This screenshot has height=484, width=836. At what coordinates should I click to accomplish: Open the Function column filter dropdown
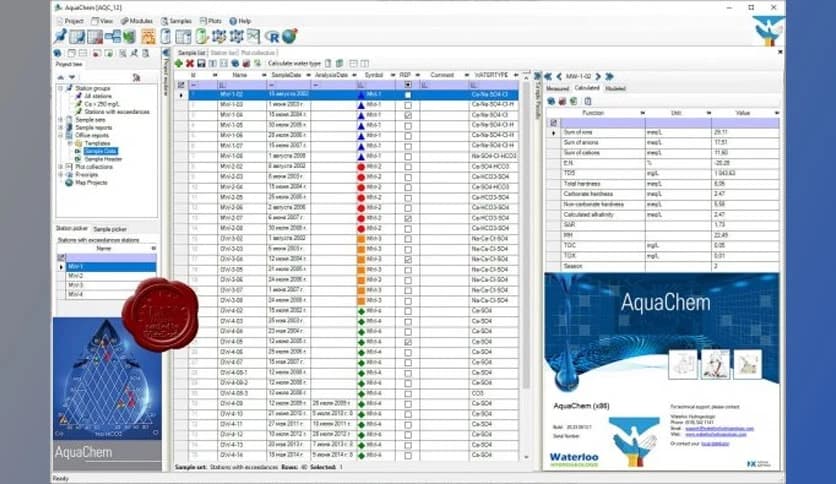642,113
